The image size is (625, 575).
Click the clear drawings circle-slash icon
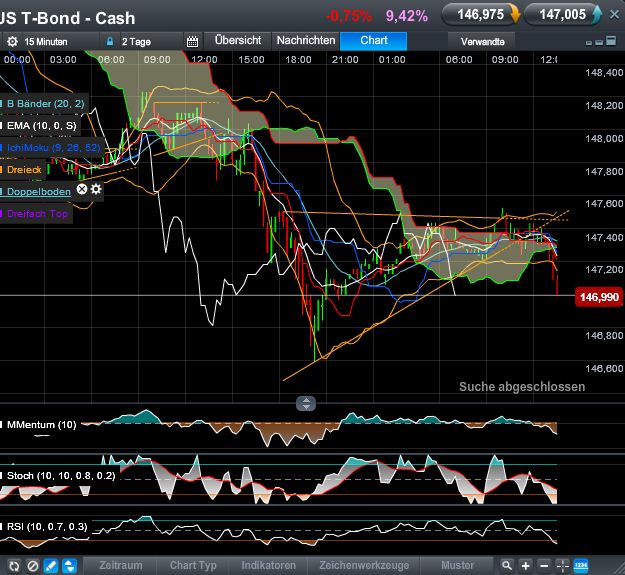click(x=33, y=566)
